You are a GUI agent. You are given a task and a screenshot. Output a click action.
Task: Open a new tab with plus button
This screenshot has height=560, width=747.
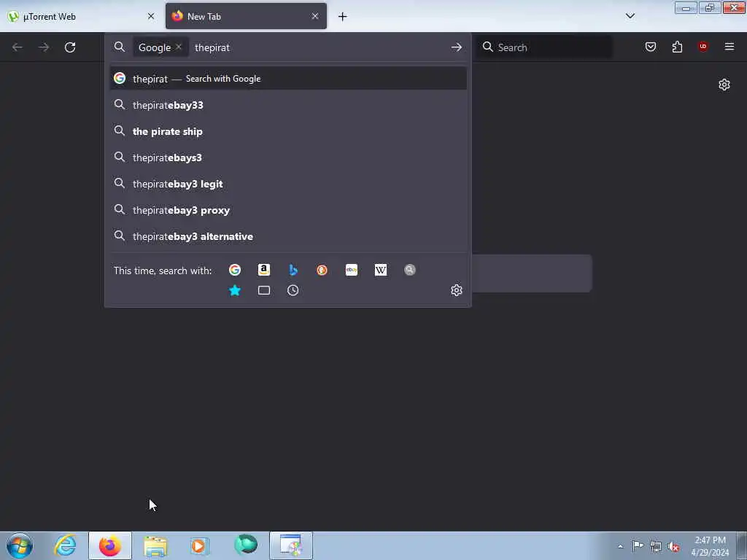click(343, 17)
